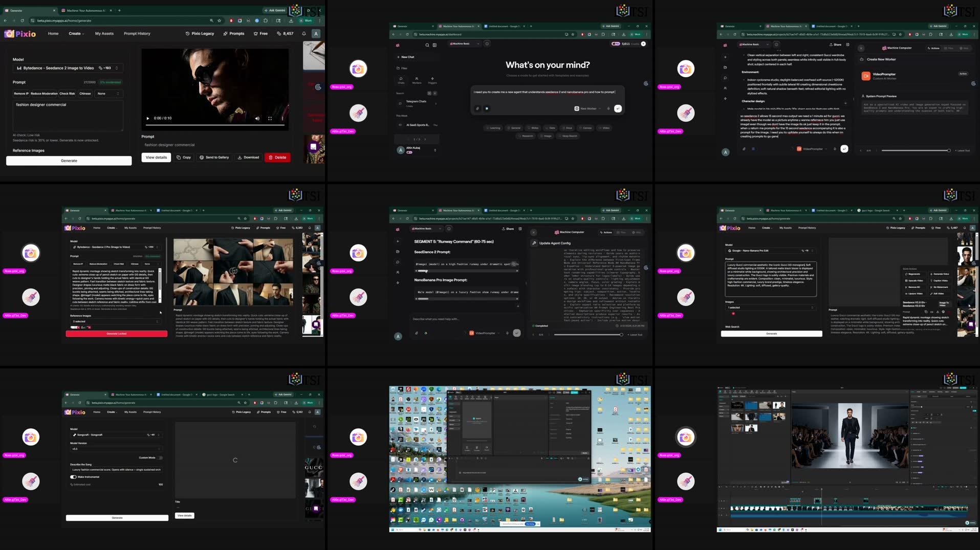
Task: Switch to the My Assets section
Action: point(104,33)
